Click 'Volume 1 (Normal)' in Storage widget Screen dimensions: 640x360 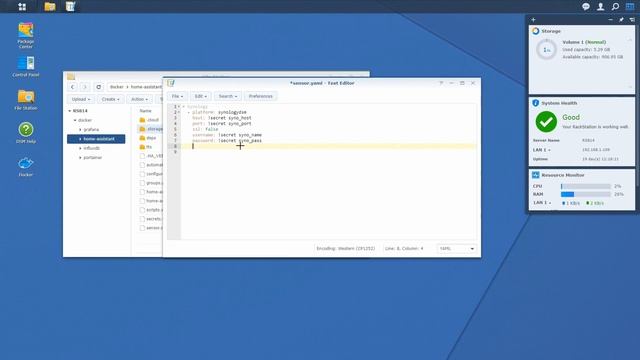click(x=584, y=42)
